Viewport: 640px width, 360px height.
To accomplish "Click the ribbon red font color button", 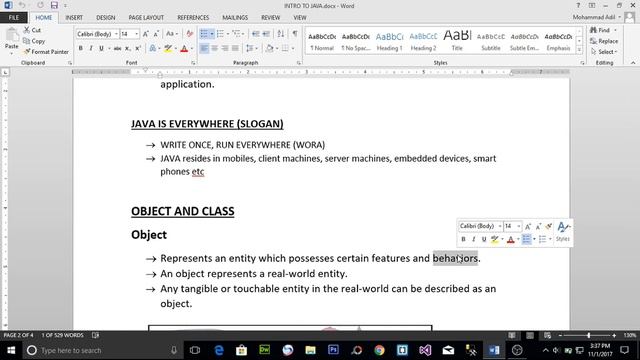I will 184,49.
